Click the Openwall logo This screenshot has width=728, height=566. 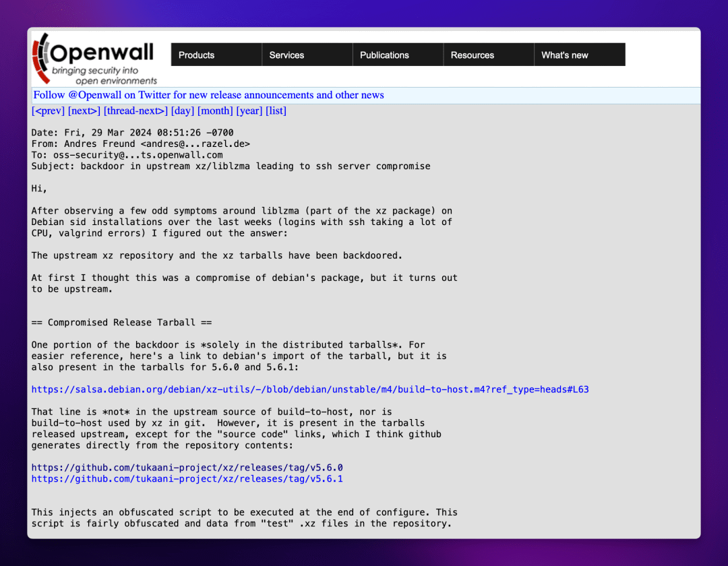tap(94, 59)
